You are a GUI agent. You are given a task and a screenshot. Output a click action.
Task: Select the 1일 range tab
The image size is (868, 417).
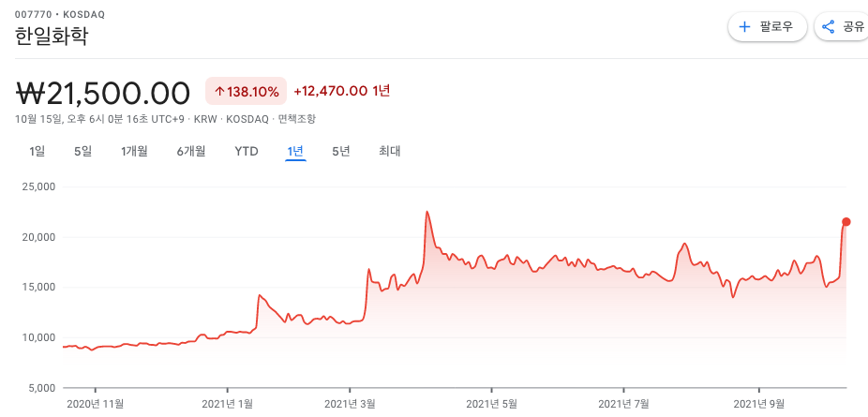coord(37,151)
